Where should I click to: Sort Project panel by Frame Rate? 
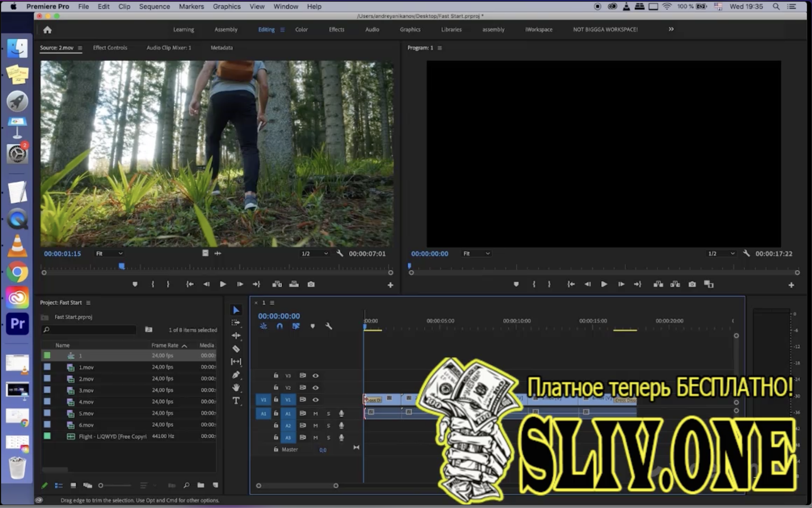point(165,345)
